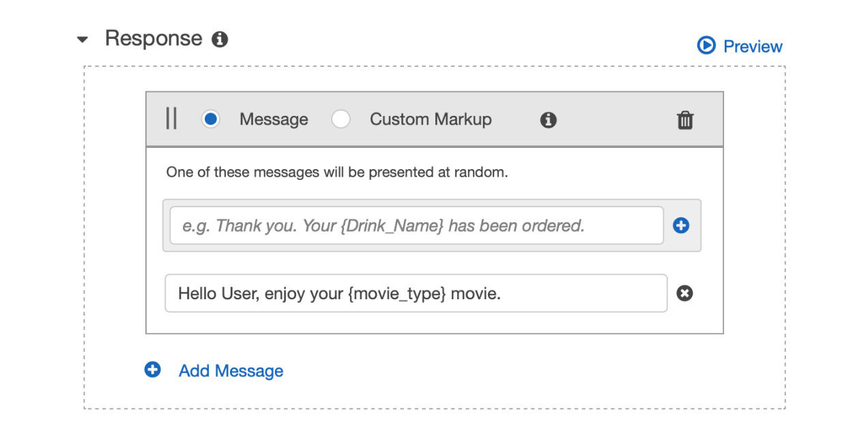The height and width of the screenshot is (439, 868).
Task: Click the info icon next to Custom Markup
Action: pos(548,120)
